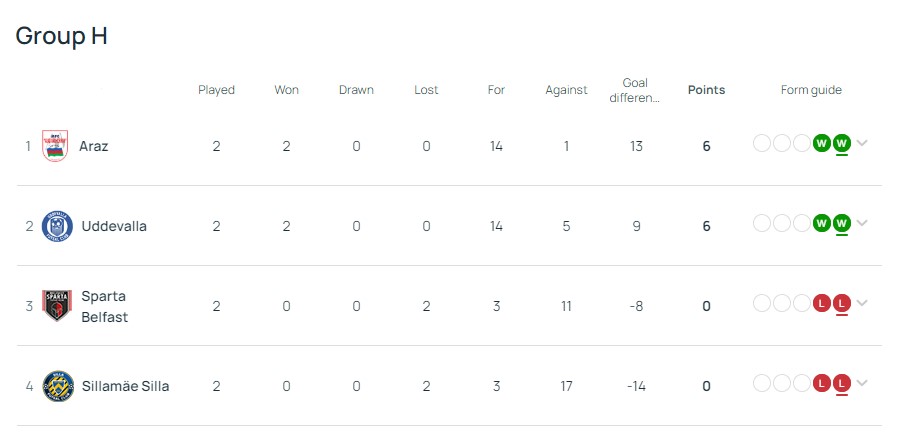
Task: Click the Sillamäe Silla club crest
Action: pos(58,386)
